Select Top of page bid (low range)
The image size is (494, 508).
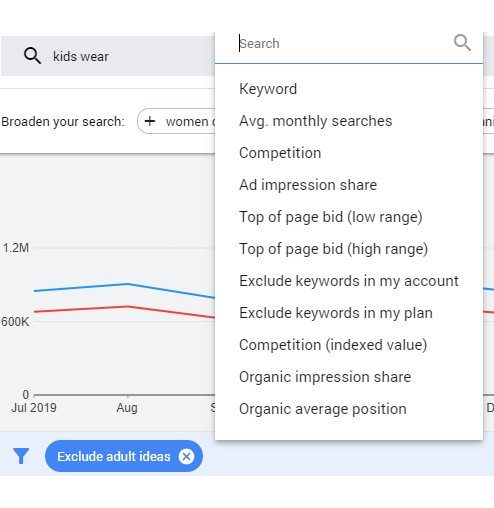(349, 217)
